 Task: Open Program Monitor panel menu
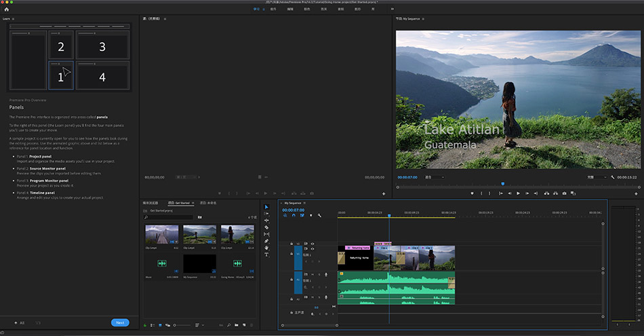click(423, 19)
